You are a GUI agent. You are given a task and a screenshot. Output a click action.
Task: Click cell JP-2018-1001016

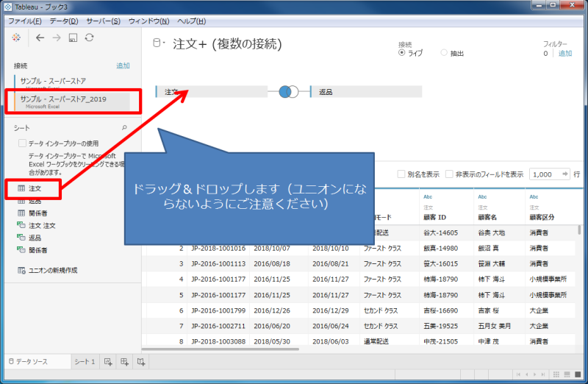[x=218, y=248]
